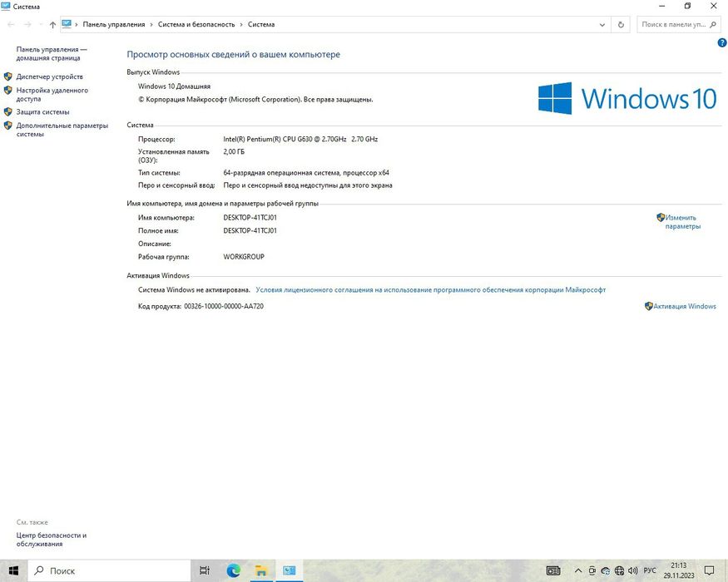Open 'Дополнительные параметры системы' link
Image resolution: width=728 pixels, height=582 pixels.
click(62, 130)
